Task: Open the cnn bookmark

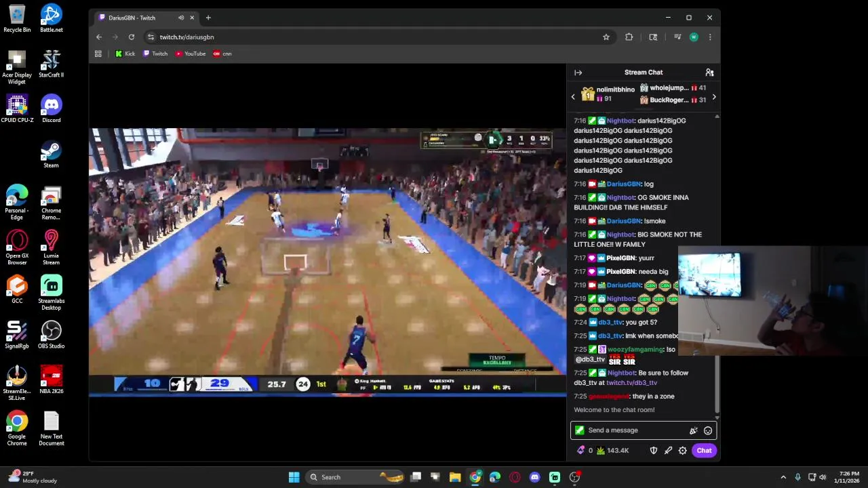Action: [222, 54]
